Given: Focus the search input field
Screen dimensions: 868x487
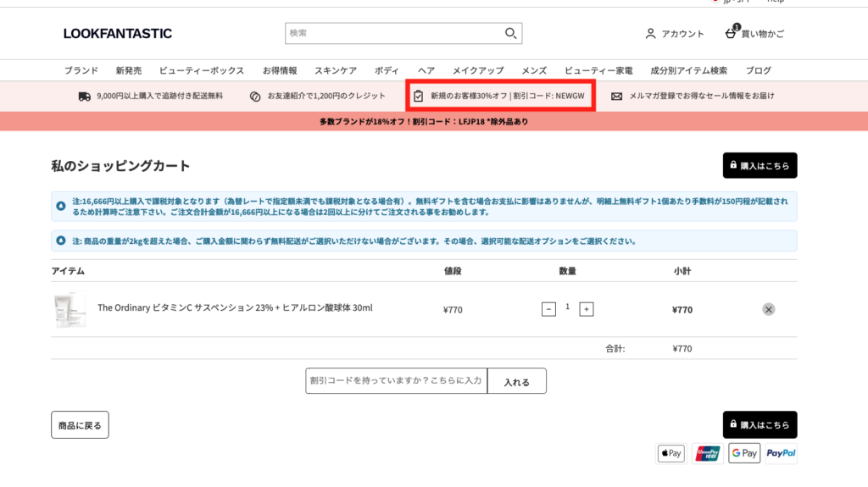Looking at the screenshot, I should pyautogui.click(x=393, y=33).
